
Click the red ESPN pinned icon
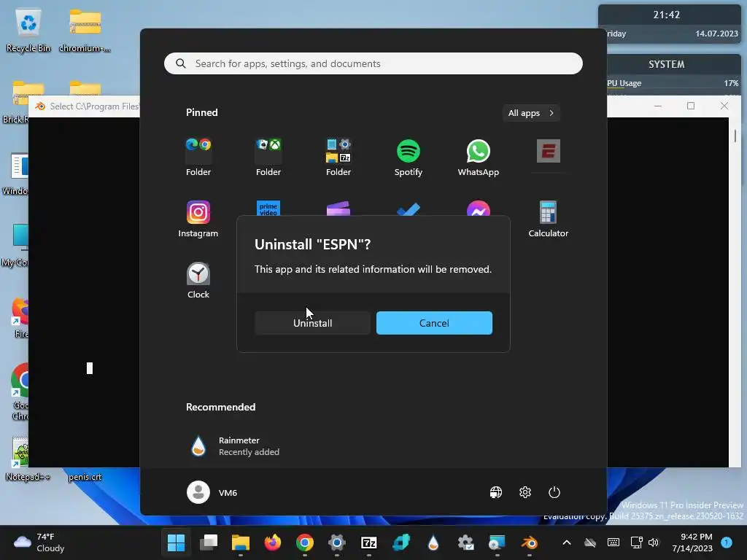(x=549, y=152)
